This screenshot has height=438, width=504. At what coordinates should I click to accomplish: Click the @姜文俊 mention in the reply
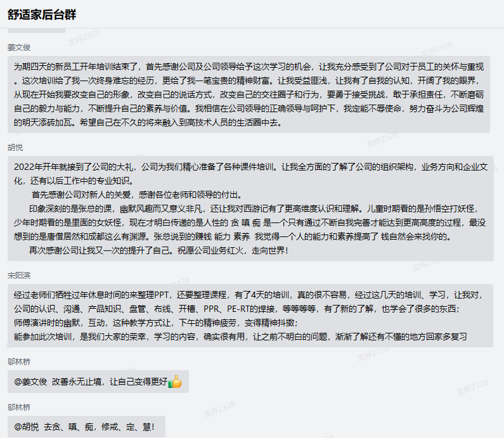pos(30,382)
